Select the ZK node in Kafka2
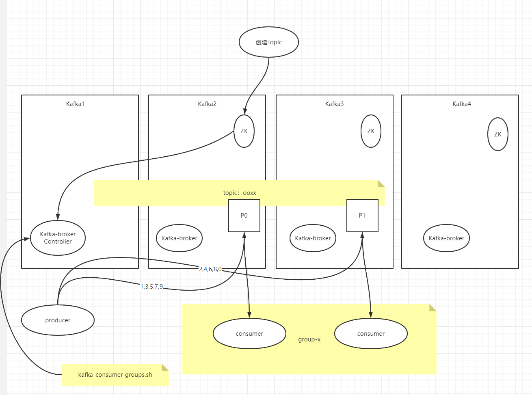The image size is (532, 395). coord(244,131)
